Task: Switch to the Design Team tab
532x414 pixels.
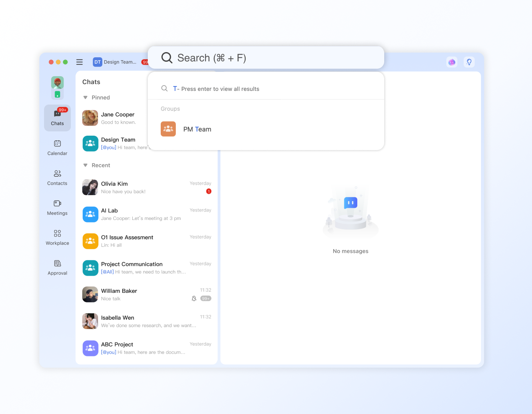Action: tap(115, 62)
